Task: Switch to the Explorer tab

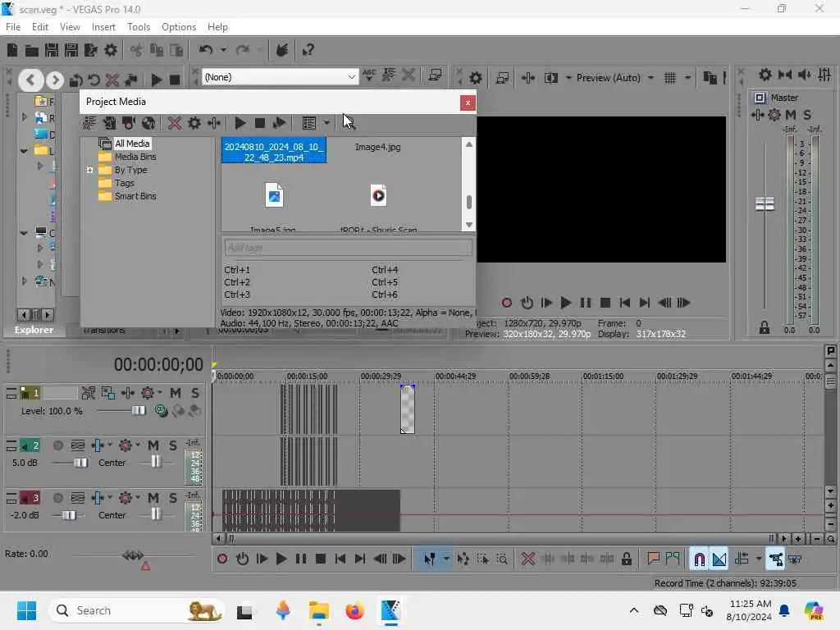Action: (34, 330)
